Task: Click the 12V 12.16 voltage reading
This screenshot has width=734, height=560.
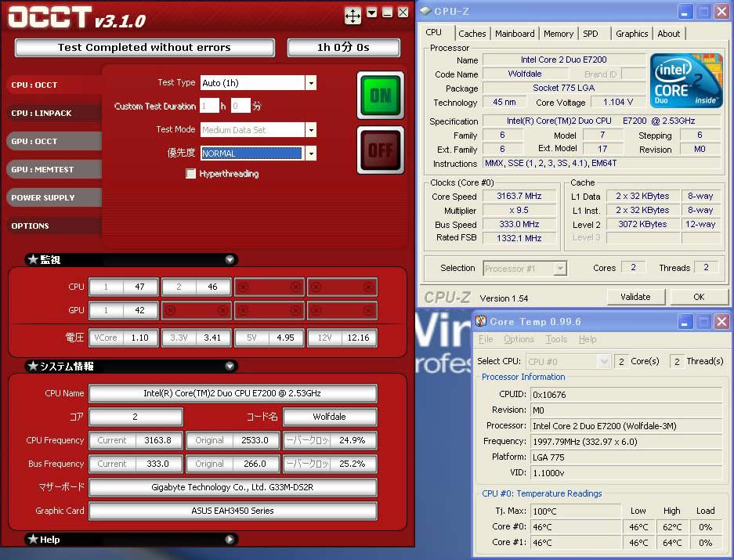Action: click(x=342, y=338)
